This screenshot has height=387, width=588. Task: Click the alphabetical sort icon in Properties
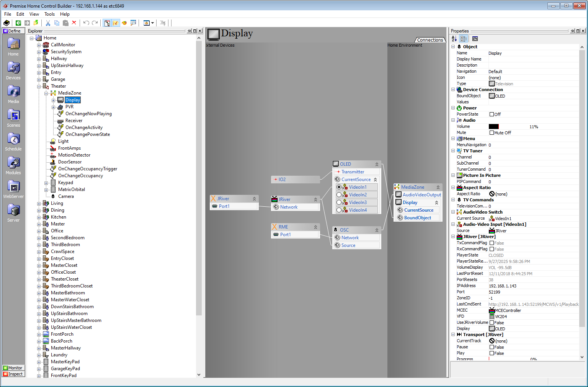454,38
